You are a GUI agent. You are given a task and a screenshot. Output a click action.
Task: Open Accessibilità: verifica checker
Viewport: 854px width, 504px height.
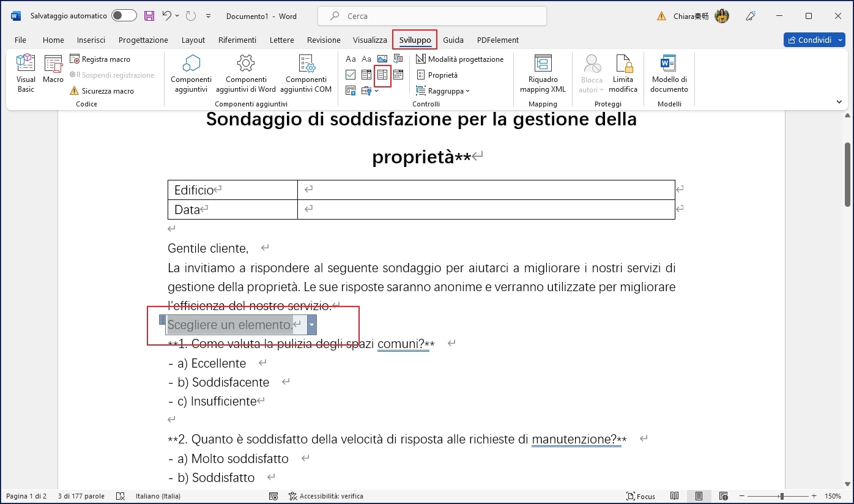pos(326,496)
